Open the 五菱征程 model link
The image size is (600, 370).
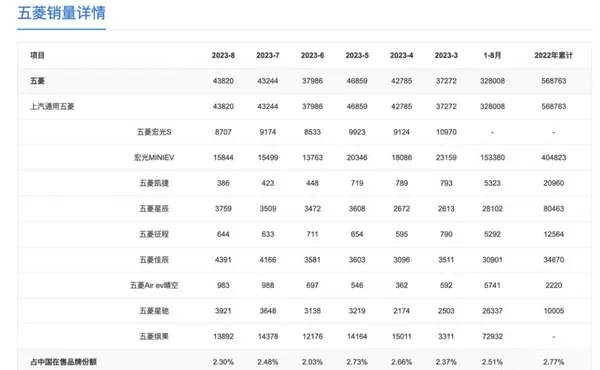click(154, 234)
